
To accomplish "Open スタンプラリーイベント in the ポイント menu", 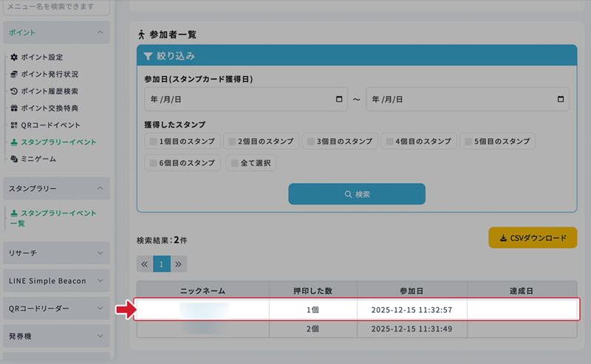I will (58, 142).
